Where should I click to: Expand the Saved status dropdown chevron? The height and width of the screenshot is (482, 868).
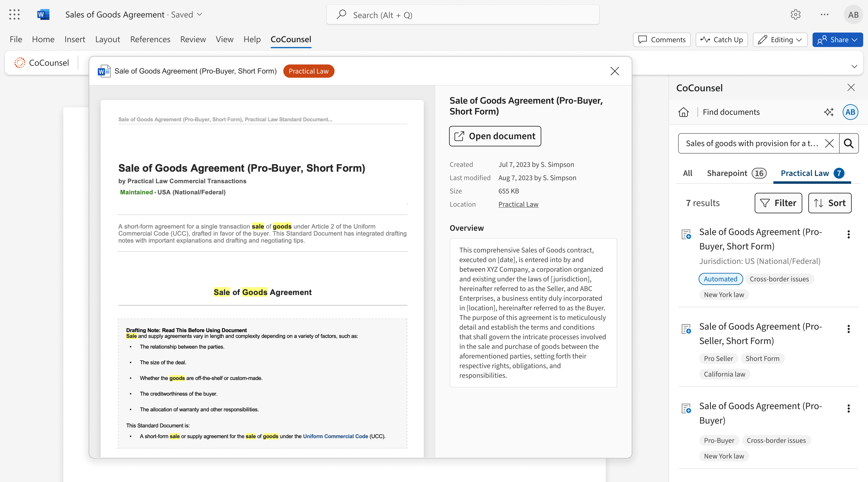point(200,14)
